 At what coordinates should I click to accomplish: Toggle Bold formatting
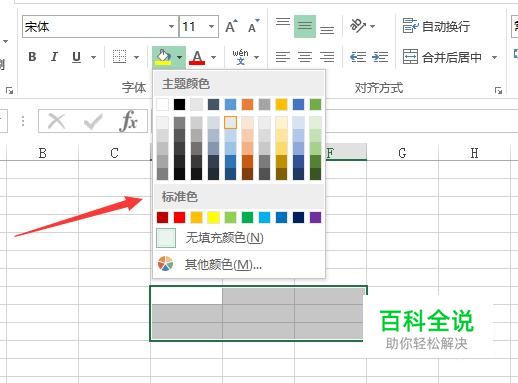pyautogui.click(x=32, y=57)
